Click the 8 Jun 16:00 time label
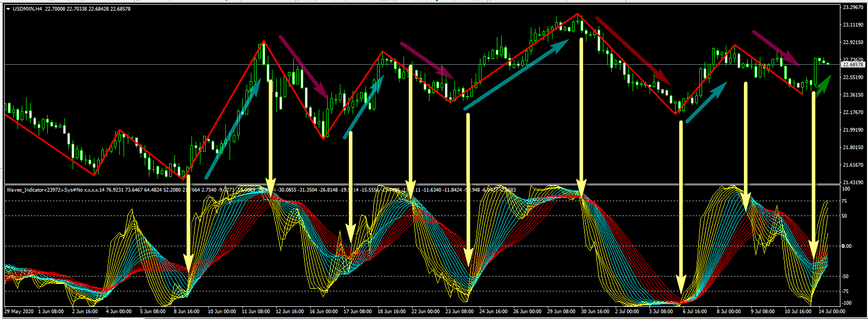This screenshot has width=868, height=319. coord(186,312)
